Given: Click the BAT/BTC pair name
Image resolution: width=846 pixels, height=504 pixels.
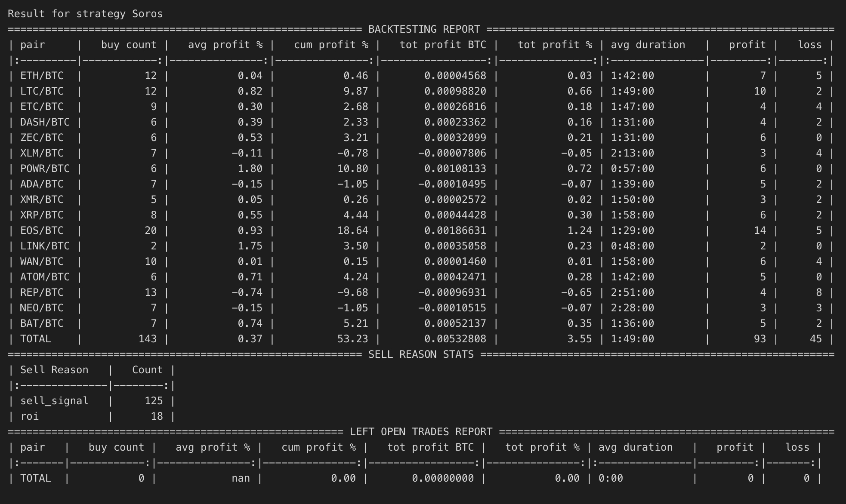Looking at the screenshot, I should coord(42,323).
